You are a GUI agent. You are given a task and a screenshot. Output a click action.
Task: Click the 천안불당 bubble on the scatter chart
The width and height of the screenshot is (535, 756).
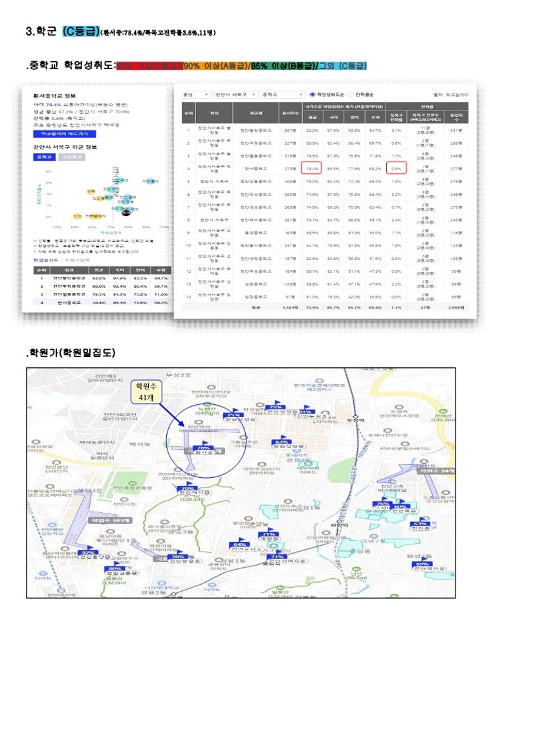click(x=151, y=181)
